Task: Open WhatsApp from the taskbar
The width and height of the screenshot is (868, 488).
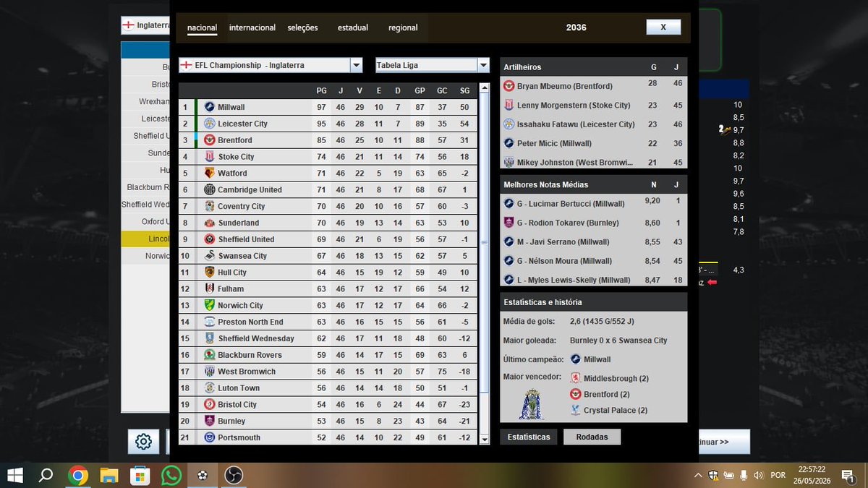Action: (x=171, y=475)
